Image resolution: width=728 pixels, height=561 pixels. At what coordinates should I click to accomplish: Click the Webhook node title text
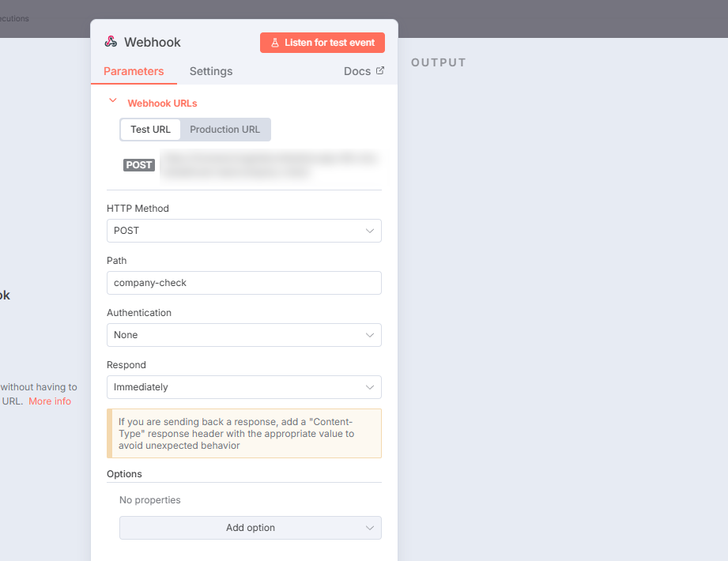(153, 42)
